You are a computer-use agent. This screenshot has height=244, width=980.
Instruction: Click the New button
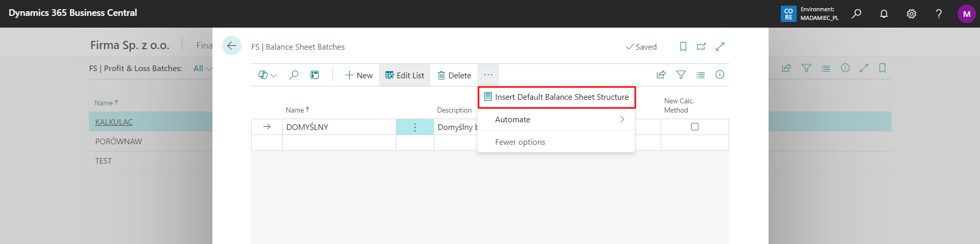[358, 75]
